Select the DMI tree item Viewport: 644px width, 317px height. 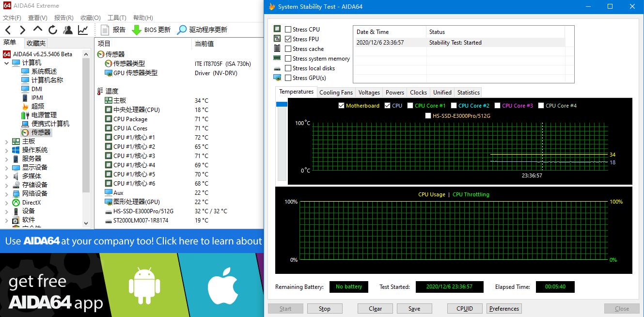pyautogui.click(x=37, y=89)
